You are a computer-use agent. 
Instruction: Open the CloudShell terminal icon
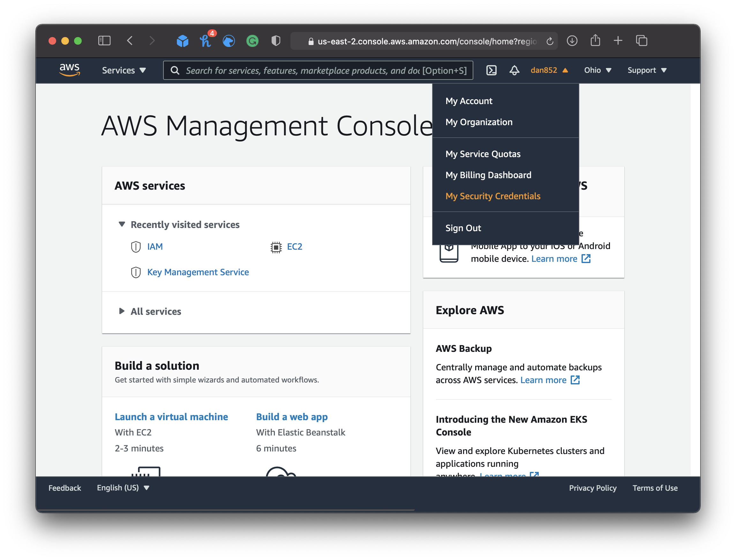point(492,70)
